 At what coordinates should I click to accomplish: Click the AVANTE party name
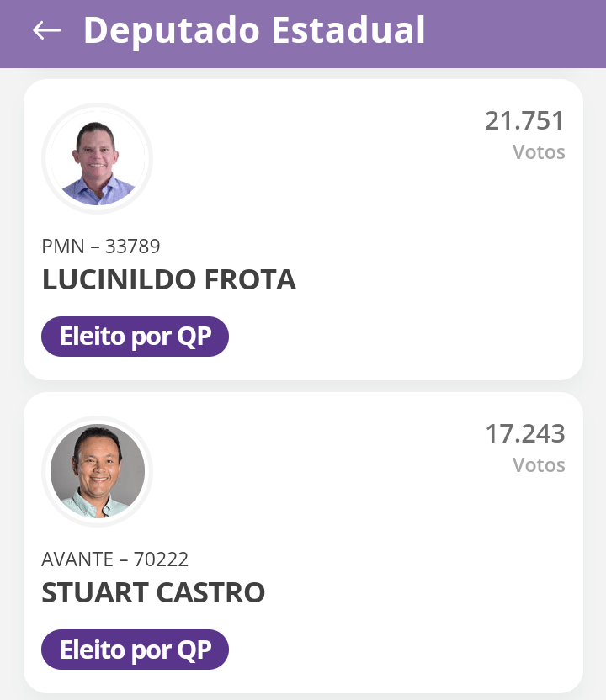click(x=77, y=559)
